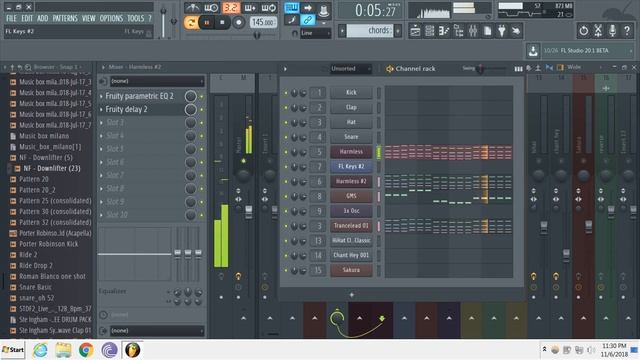The height and width of the screenshot is (360, 640).
Task: Click the Channel rack speaker icon
Action: [x=389, y=69]
